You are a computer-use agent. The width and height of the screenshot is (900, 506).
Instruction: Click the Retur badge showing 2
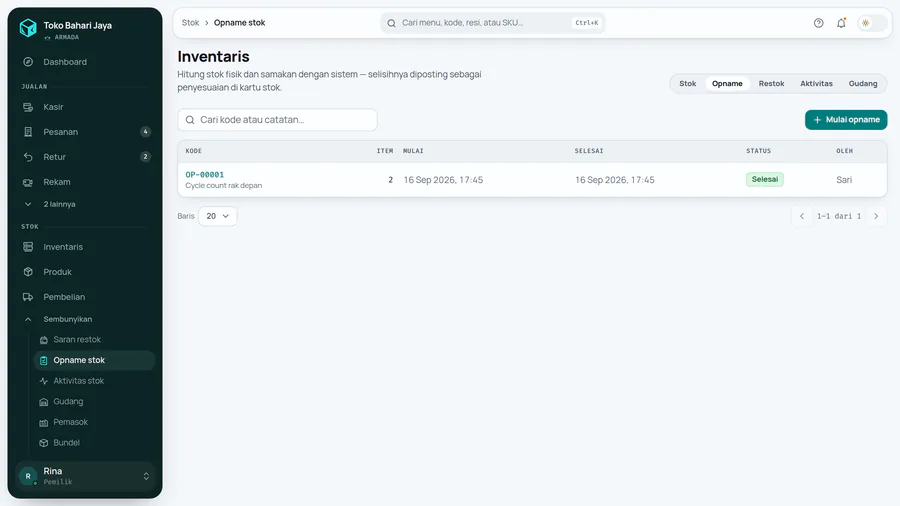coord(145,157)
